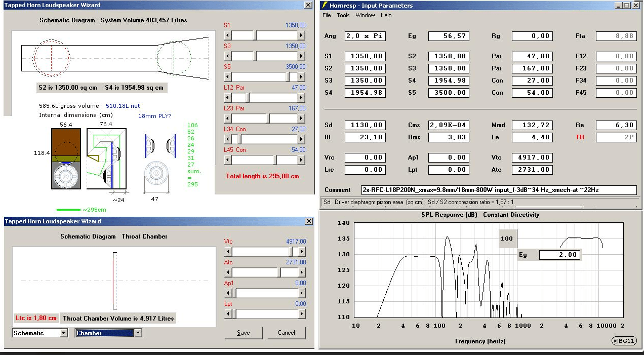Click right arrow of L23 Par slider
The image size is (644, 355).
pos(302,119)
